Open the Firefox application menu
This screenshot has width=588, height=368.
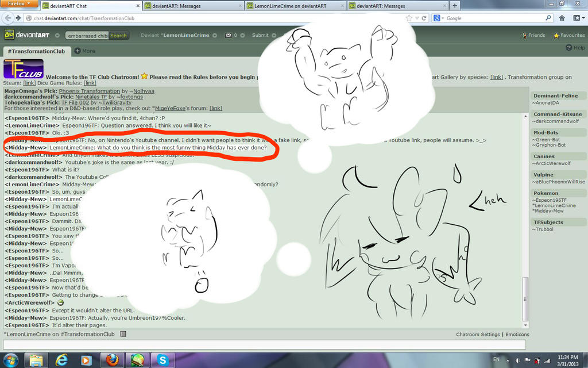point(19,4)
